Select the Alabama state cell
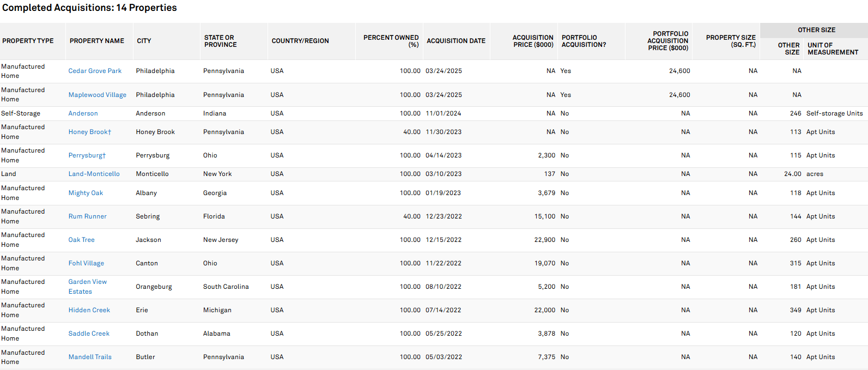This screenshot has height=370, width=868. pyautogui.click(x=217, y=333)
